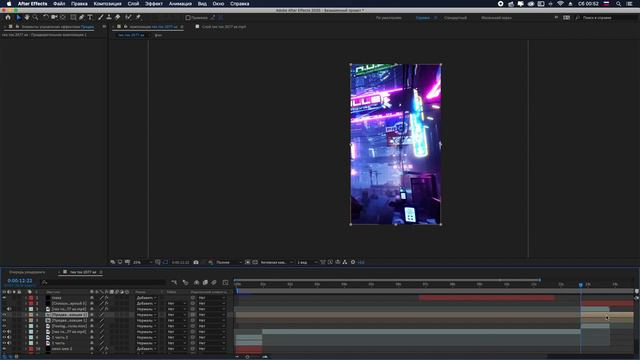Select the Rotation tool
Viewport: 640px width, 360px height.
click(x=46, y=18)
